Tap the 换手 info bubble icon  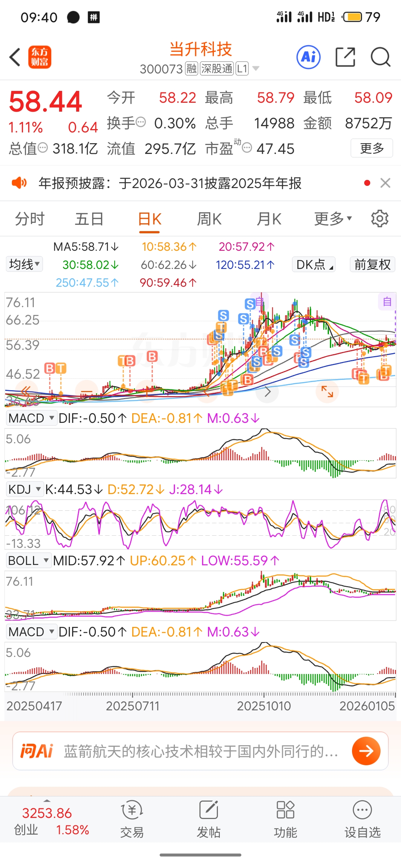141,122
